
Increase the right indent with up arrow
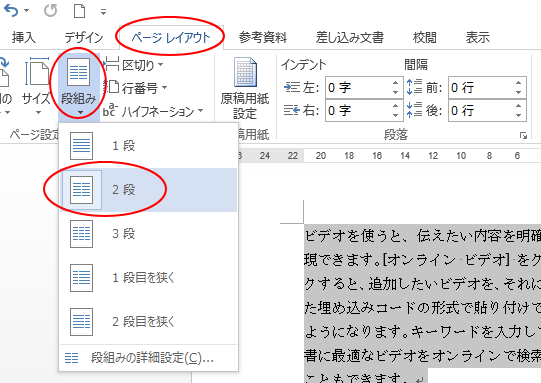(x=396, y=106)
